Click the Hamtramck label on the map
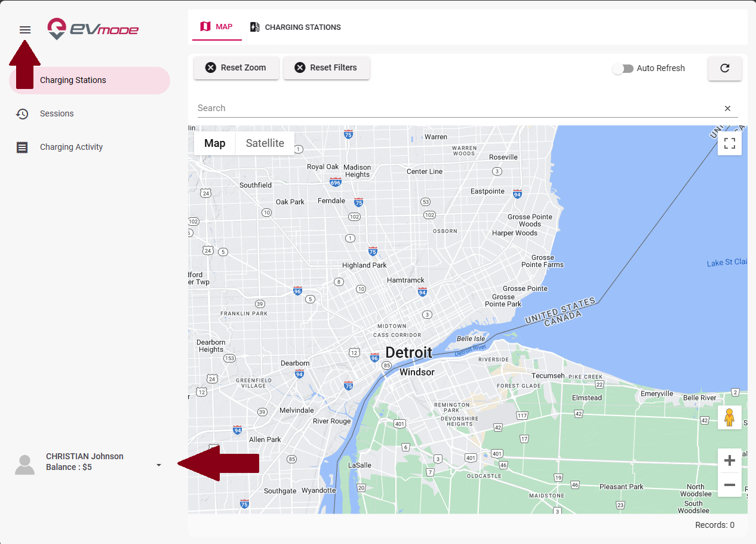 405,280
